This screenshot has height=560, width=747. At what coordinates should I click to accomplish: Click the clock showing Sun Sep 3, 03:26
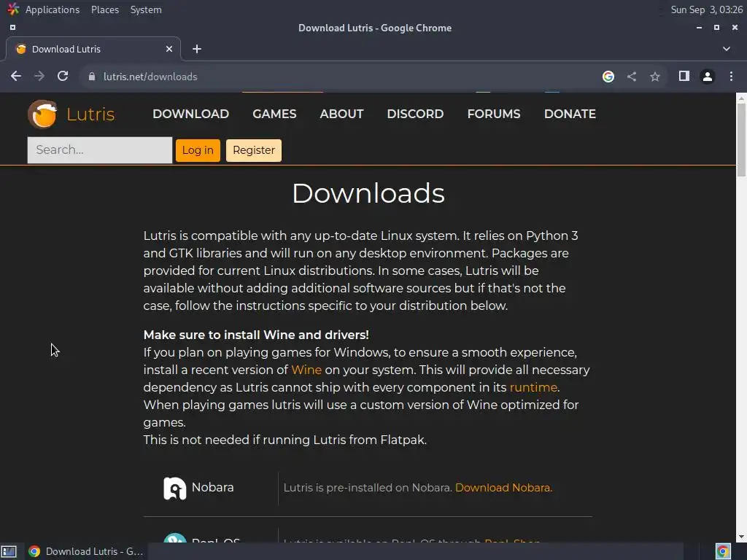tap(706, 9)
